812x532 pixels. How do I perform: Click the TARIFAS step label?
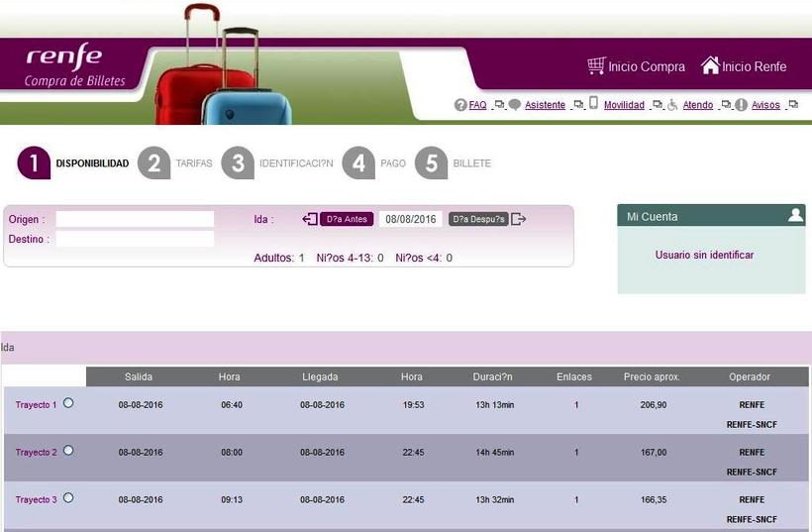194,163
